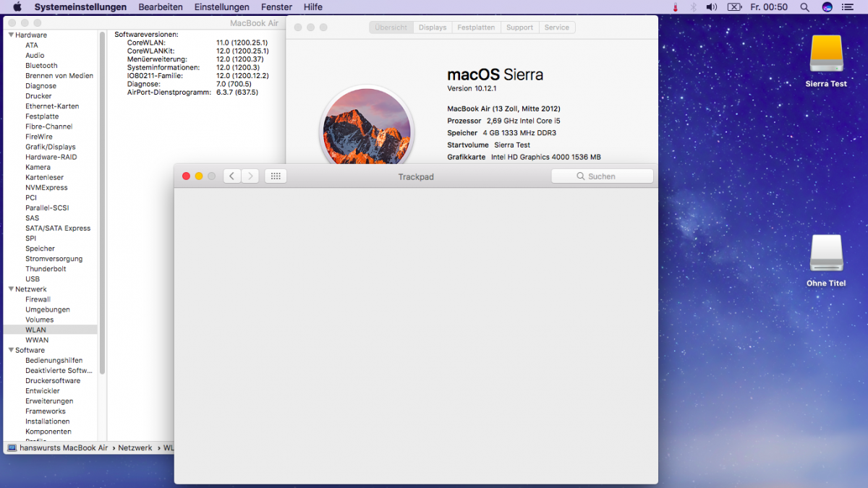Click the show-all grid icon in Trackpad window
This screenshot has height=488, width=868.
coord(276,176)
